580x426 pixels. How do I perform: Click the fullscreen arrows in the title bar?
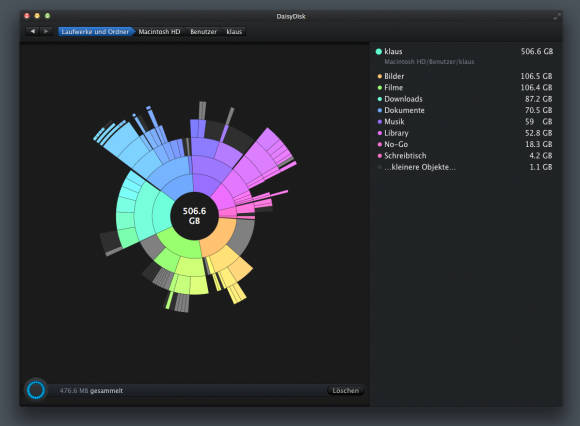[556, 16]
